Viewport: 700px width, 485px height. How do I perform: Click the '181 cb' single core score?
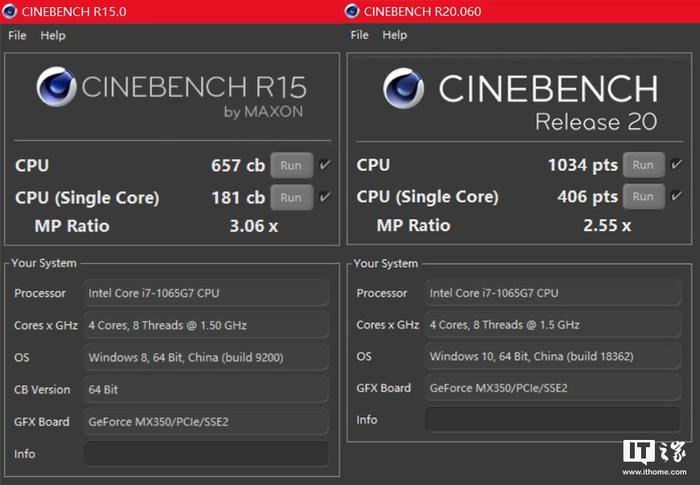pyautogui.click(x=238, y=198)
